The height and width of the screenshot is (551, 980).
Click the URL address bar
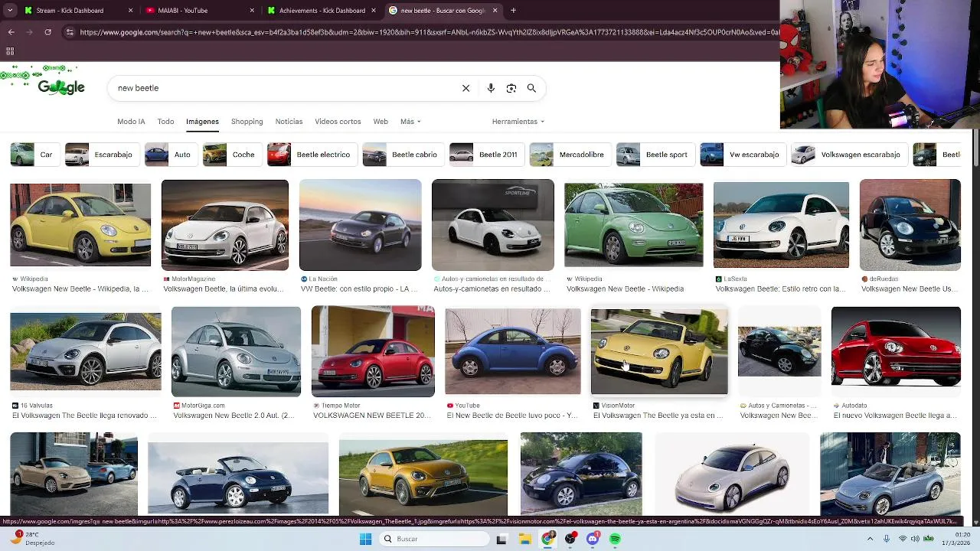(429, 32)
